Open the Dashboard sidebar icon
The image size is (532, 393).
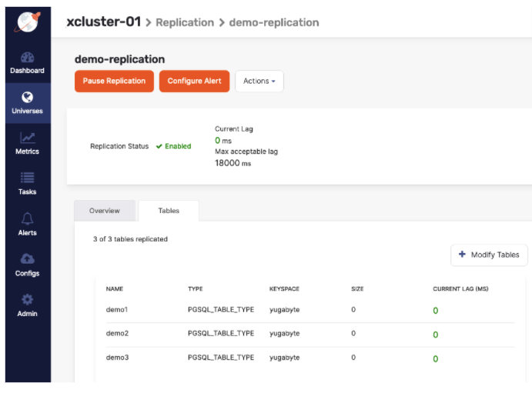[28, 58]
